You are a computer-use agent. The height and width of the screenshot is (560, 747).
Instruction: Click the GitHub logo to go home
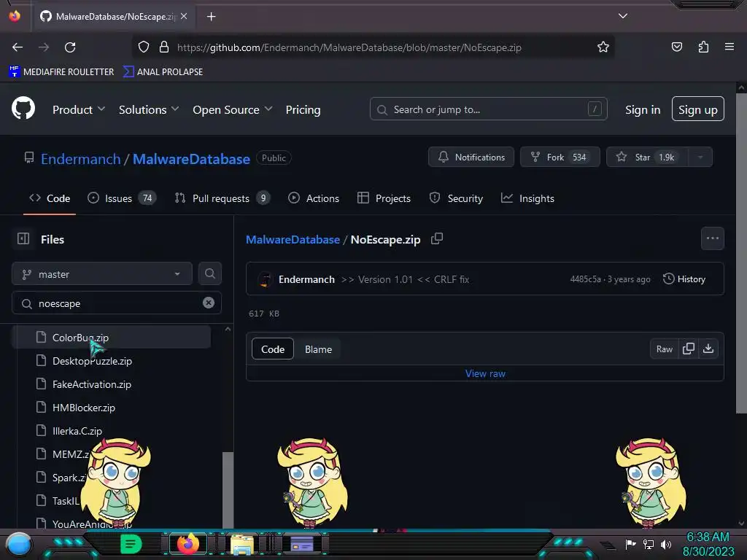point(23,108)
